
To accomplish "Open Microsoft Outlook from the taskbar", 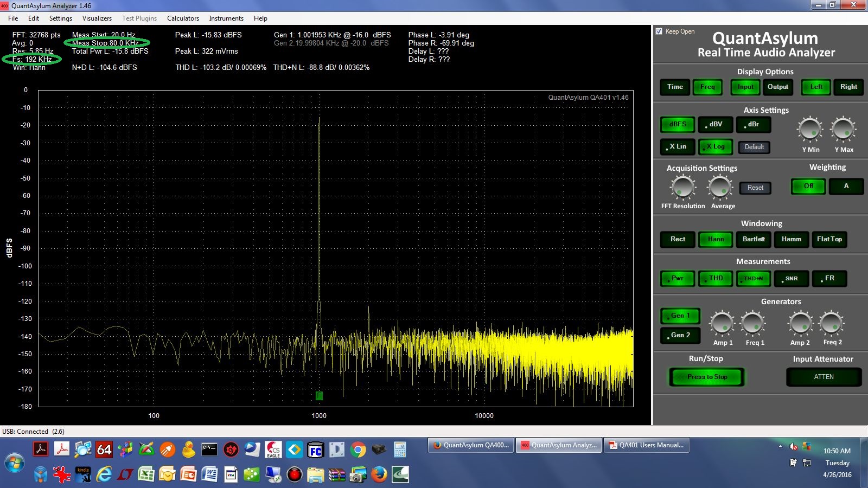I will pos(167,474).
